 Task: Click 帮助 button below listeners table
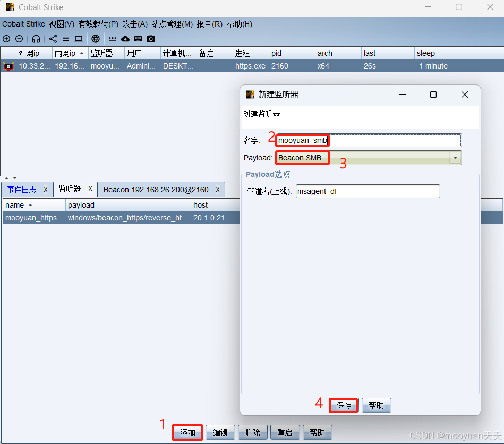[318, 432]
